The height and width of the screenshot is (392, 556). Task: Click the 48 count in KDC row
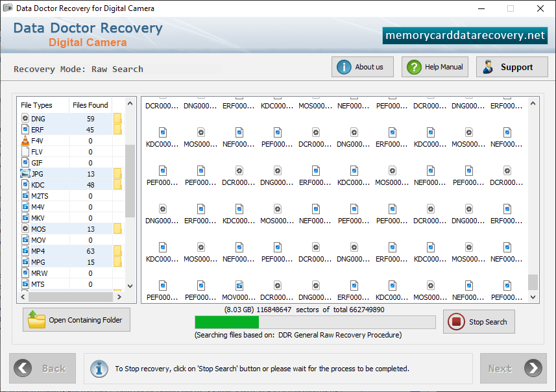[91, 185]
